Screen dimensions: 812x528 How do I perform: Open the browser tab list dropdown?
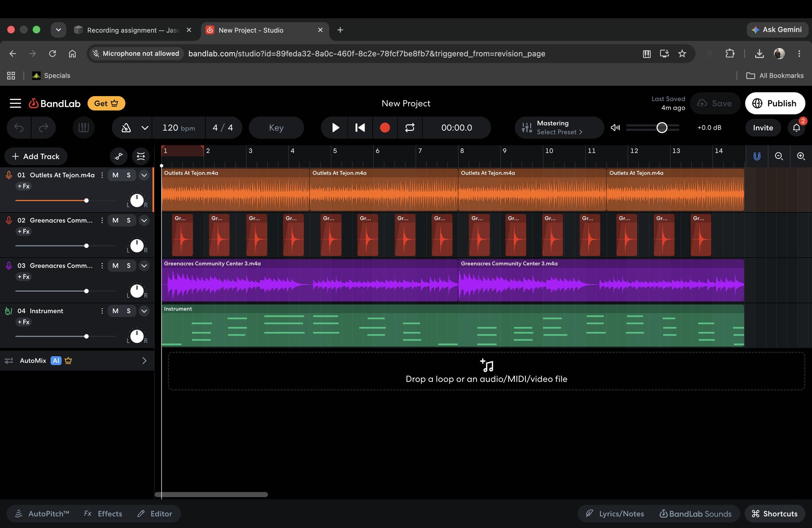pos(58,30)
